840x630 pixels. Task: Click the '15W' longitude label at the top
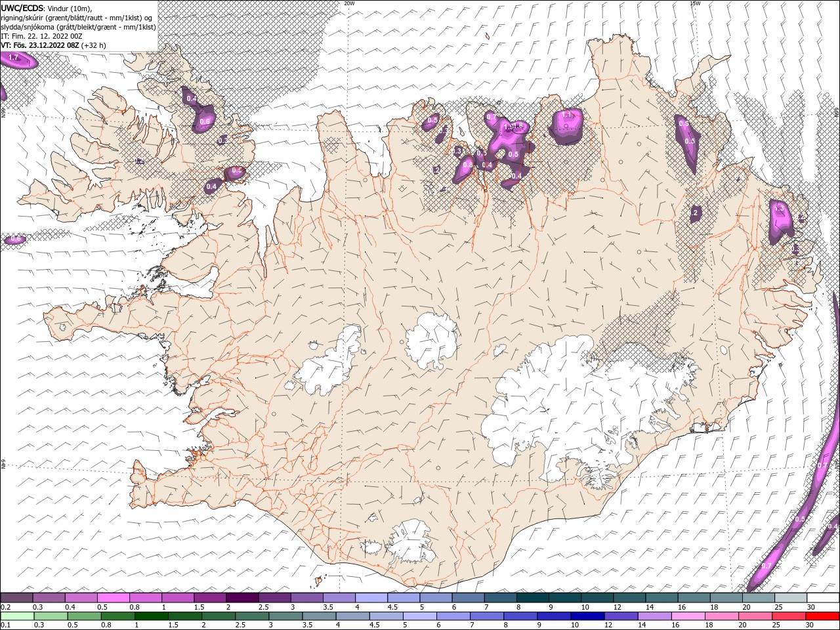[696, 3]
